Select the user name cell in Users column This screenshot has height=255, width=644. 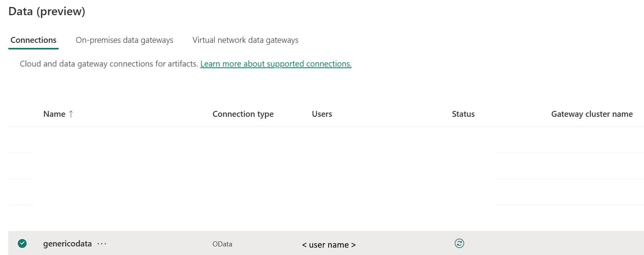tap(329, 245)
